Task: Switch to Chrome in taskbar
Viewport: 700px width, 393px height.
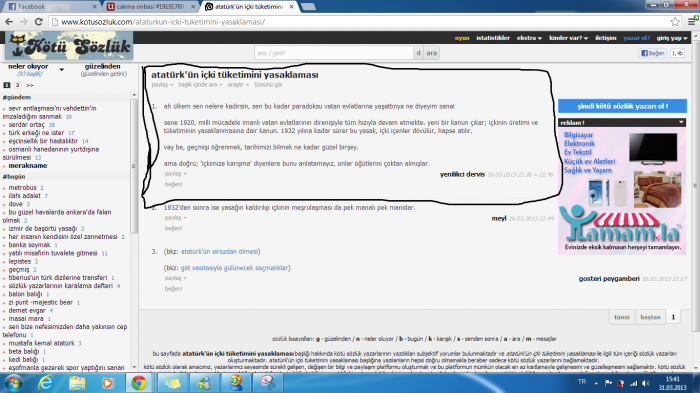Action: 139,383
